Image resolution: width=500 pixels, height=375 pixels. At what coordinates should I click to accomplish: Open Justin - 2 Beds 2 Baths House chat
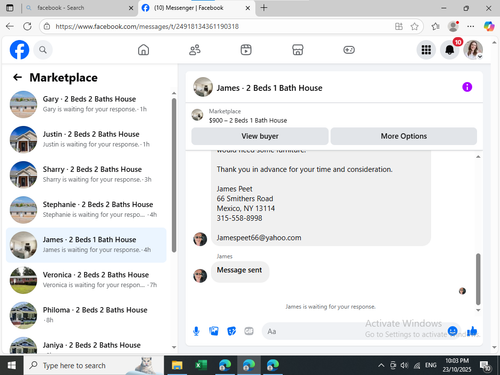pos(87,139)
